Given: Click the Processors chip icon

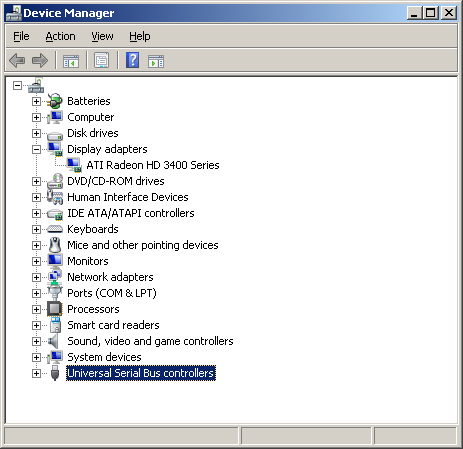Looking at the screenshot, I should pos(55,309).
